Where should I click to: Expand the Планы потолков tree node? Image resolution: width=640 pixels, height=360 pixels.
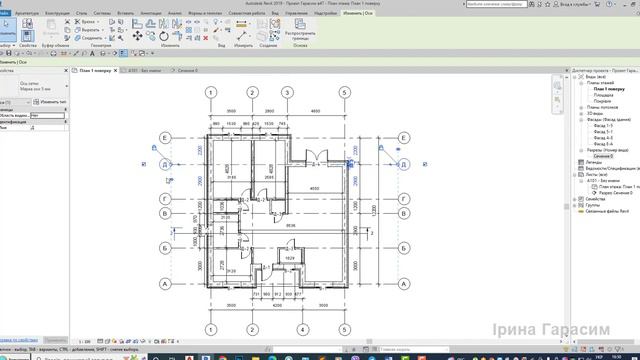(x=581, y=107)
